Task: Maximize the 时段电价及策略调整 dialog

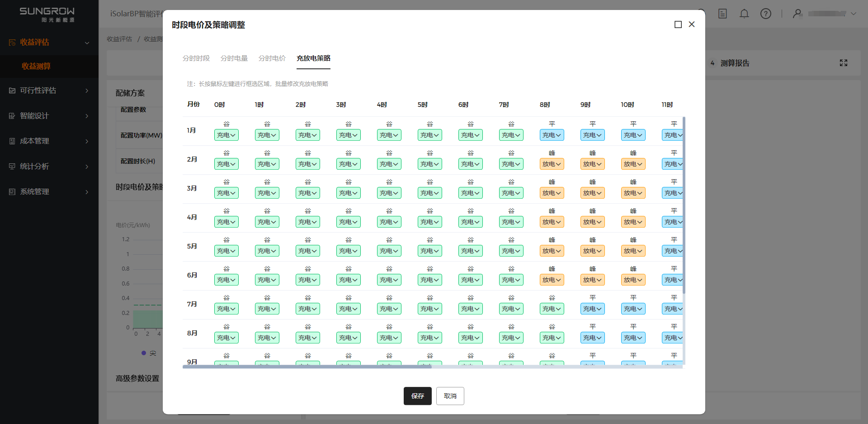Action: tap(678, 24)
